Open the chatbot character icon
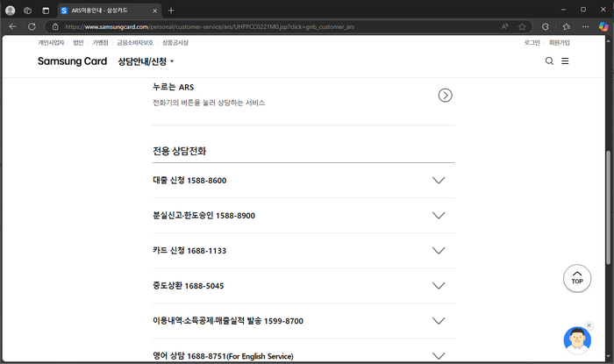The width and height of the screenshot is (614, 364). coord(577,340)
